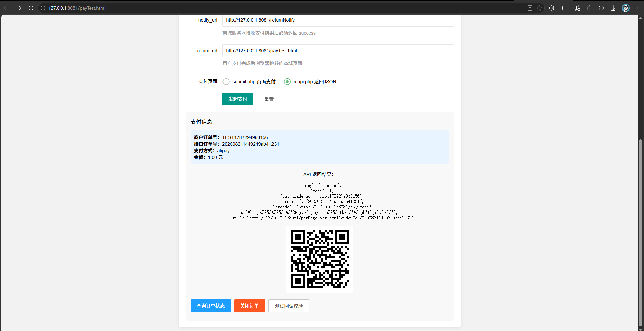Click the "code": 1 JSON line
This screenshot has height=331, width=644.
coord(321,191)
